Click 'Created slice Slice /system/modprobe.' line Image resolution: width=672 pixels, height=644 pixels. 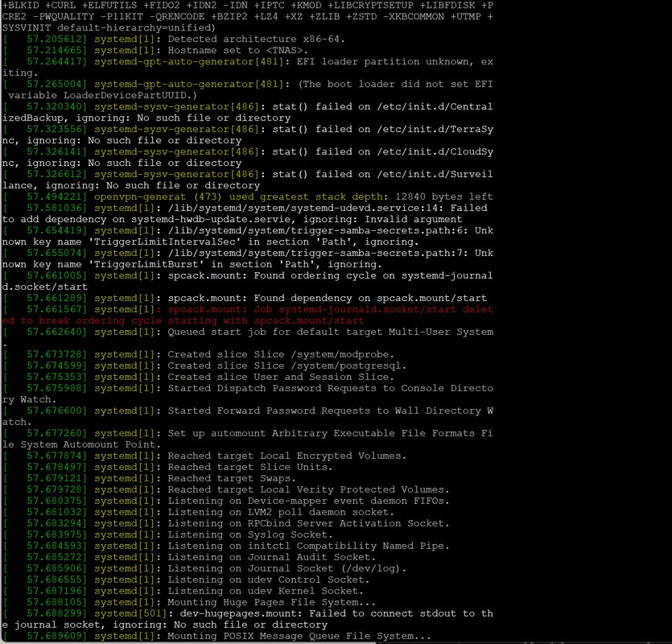pyautogui.click(x=281, y=354)
